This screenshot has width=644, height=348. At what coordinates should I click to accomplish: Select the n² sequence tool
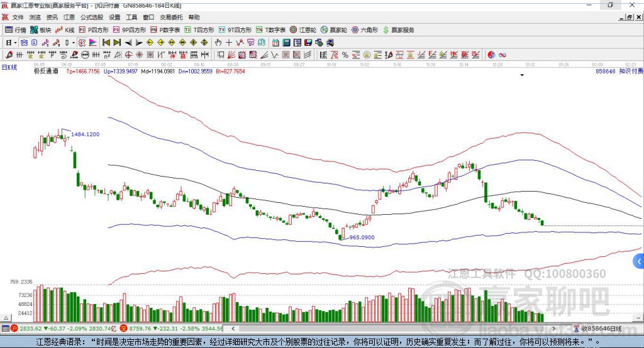coord(107,55)
